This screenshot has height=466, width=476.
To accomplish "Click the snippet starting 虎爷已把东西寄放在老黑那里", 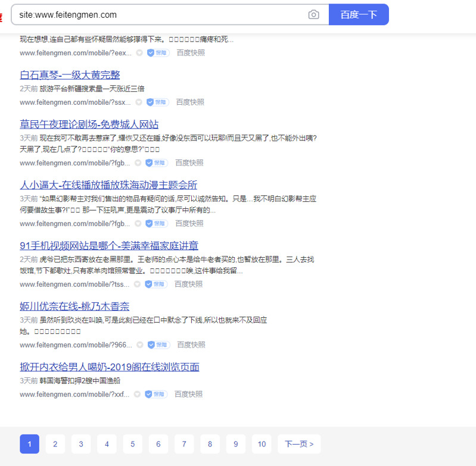I will pyautogui.click(x=167, y=265).
